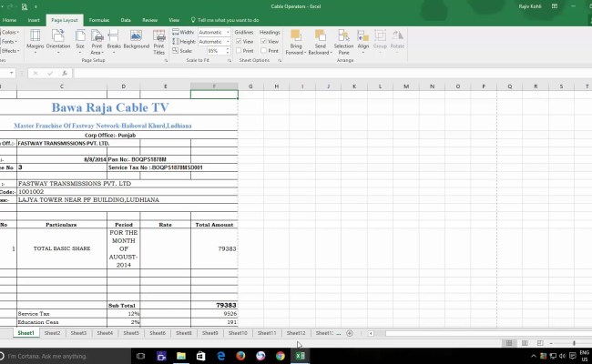
Task: Click the Insert Function fx icon
Action: coord(65,73)
